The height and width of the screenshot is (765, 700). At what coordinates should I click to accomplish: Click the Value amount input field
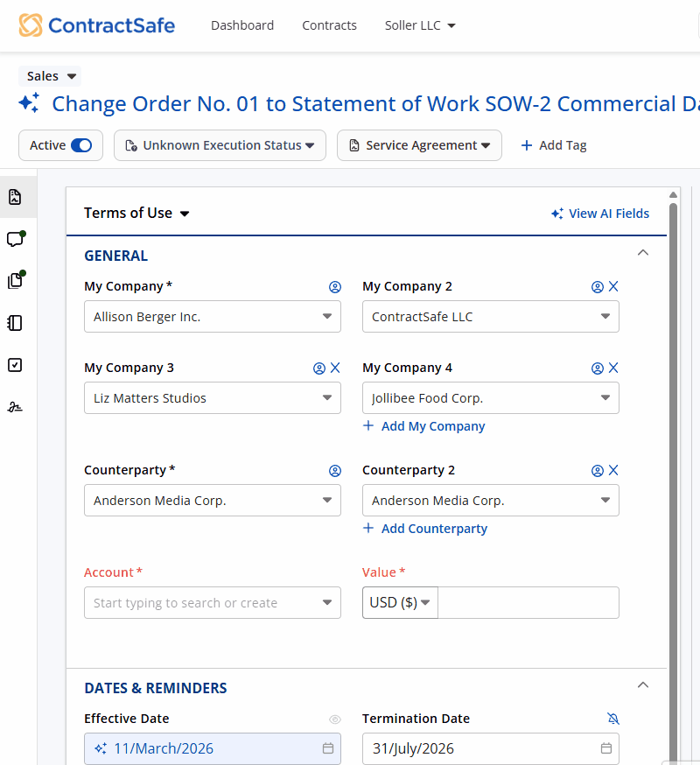coord(528,603)
